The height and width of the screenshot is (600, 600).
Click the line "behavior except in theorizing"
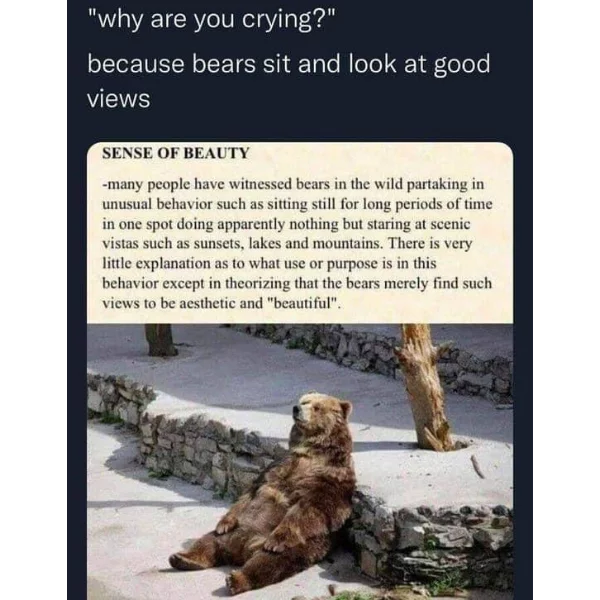pos(297,284)
